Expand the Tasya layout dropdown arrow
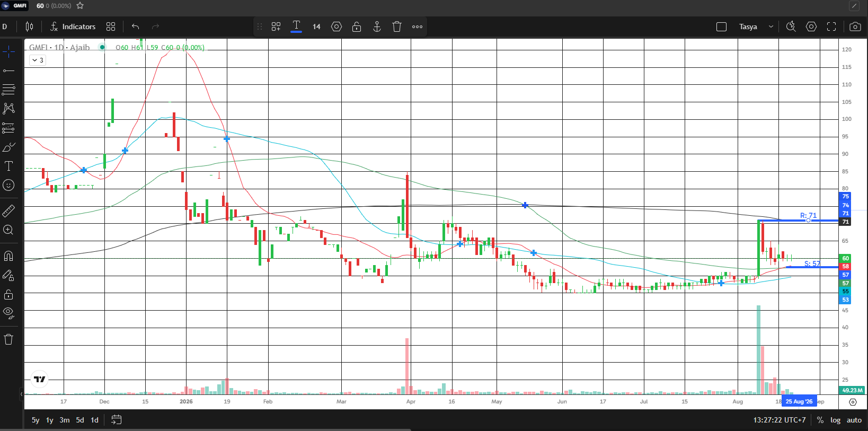This screenshot has width=868, height=431. coord(770,27)
